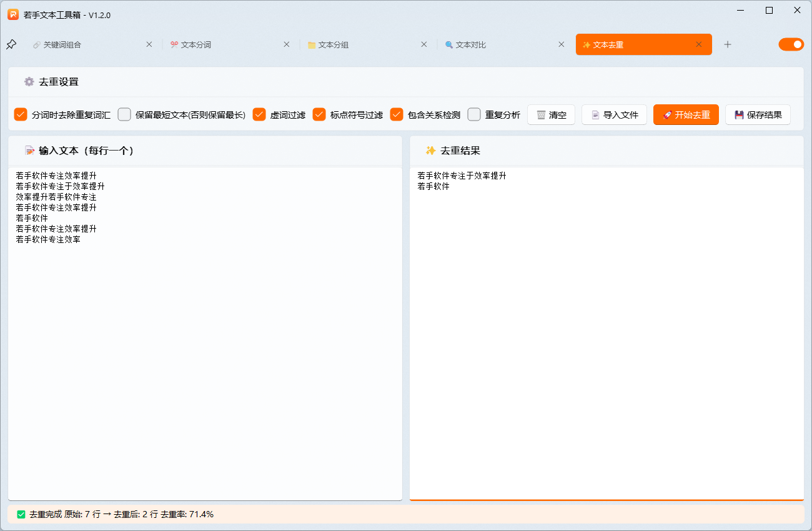Click the pin icon to keep window on top
812x531 pixels.
pyautogui.click(x=11, y=44)
